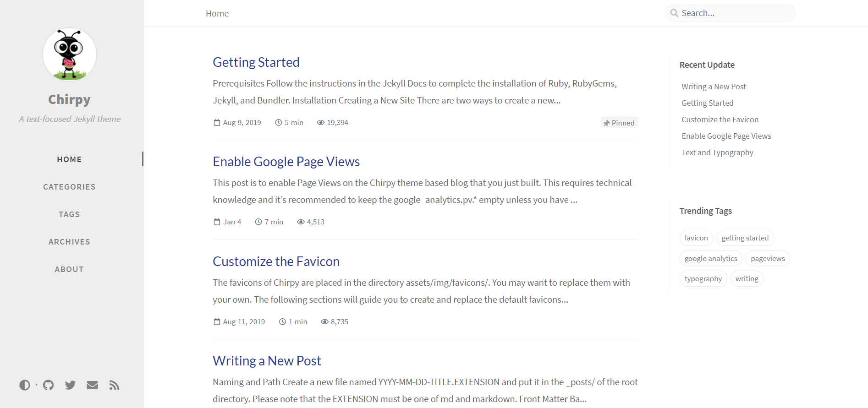
Task: Click the Pinned pin icon
Action: pos(606,123)
